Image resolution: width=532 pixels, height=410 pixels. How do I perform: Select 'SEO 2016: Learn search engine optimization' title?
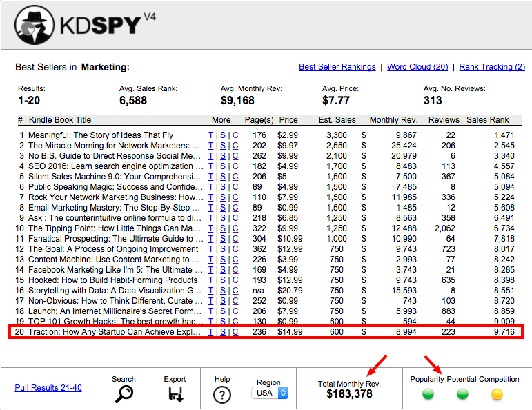coord(116,166)
